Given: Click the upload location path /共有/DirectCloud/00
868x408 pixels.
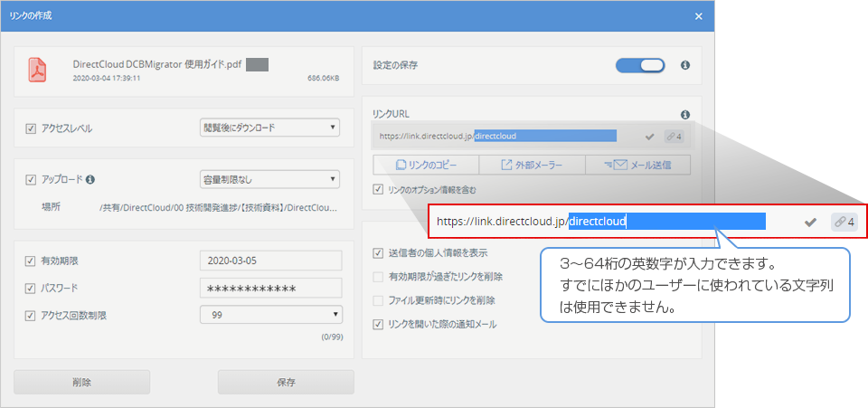Looking at the screenshot, I should pyautogui.click(x=218, y=207).
